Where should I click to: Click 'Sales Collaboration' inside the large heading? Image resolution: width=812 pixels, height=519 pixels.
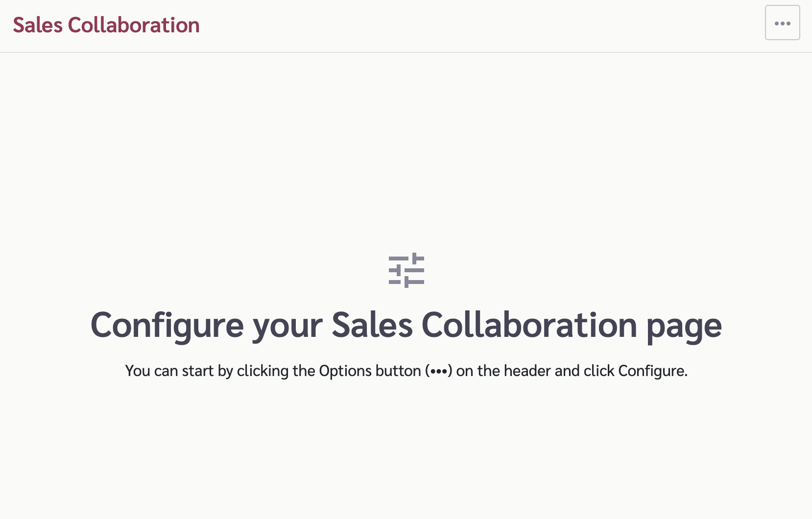click(x=484, y=325)
